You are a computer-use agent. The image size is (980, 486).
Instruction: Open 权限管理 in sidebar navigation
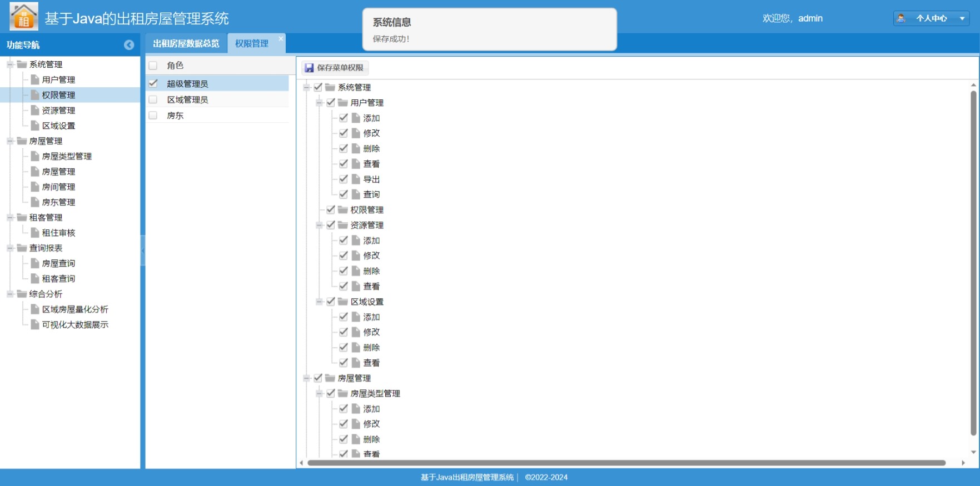58,95
